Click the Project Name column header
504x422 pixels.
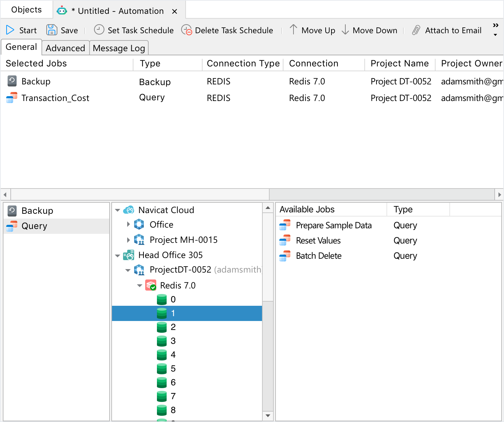[400, 63]
